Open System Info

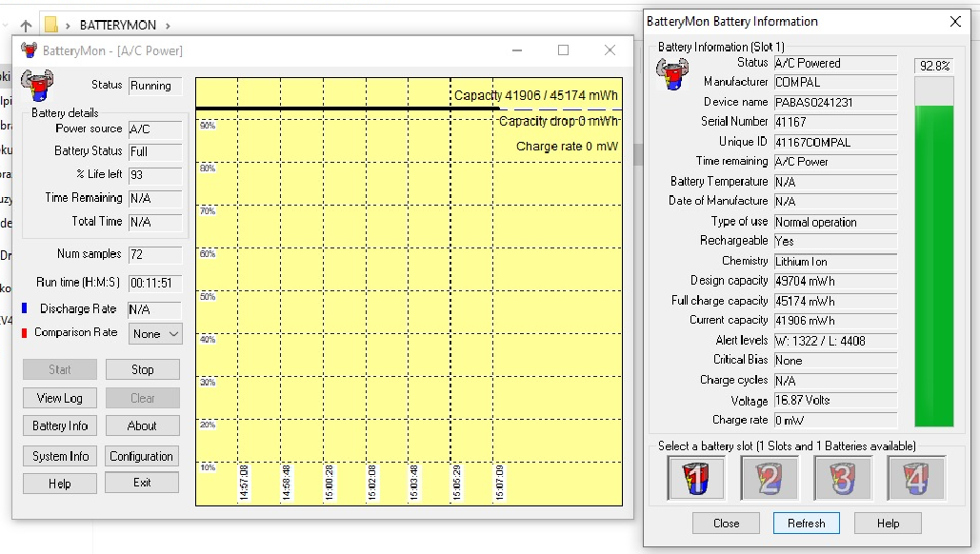[x=60, y=456]
